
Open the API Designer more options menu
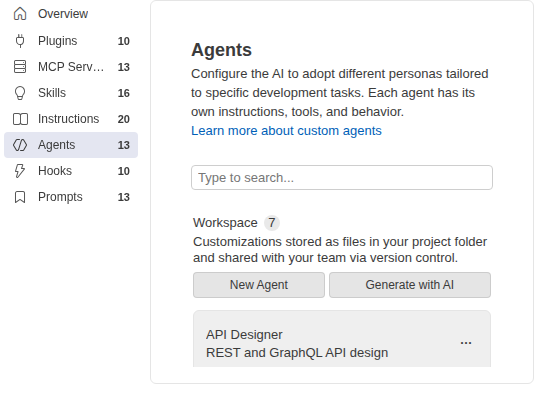coord(466,343)
